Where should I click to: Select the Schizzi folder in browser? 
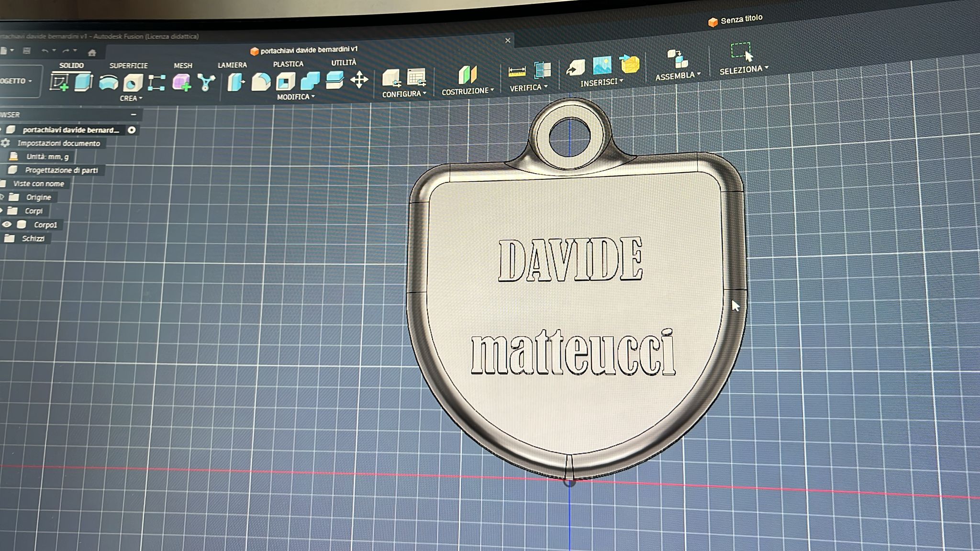33,238
